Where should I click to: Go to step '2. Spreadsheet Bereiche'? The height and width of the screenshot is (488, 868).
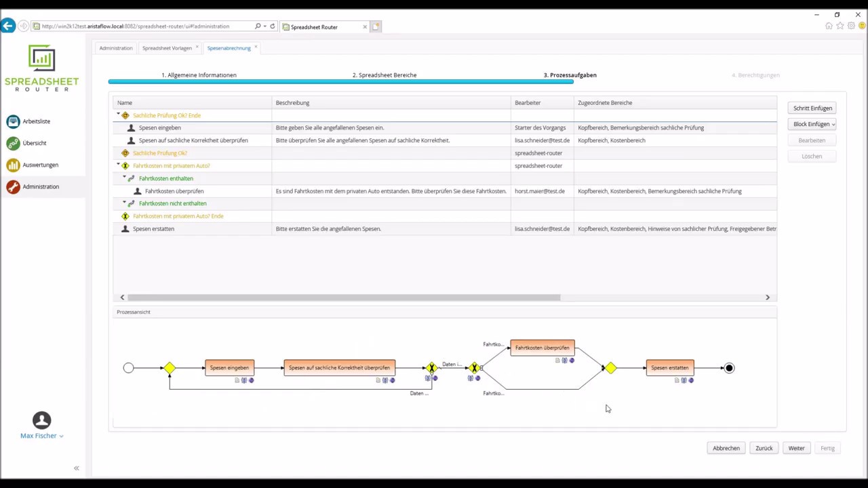click(x=384, y=75)
